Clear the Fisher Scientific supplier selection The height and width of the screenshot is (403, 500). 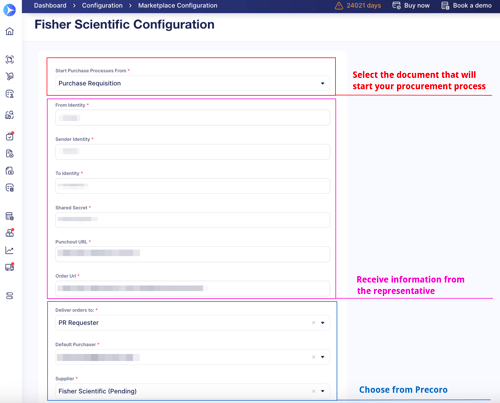(x=313, y=391)
